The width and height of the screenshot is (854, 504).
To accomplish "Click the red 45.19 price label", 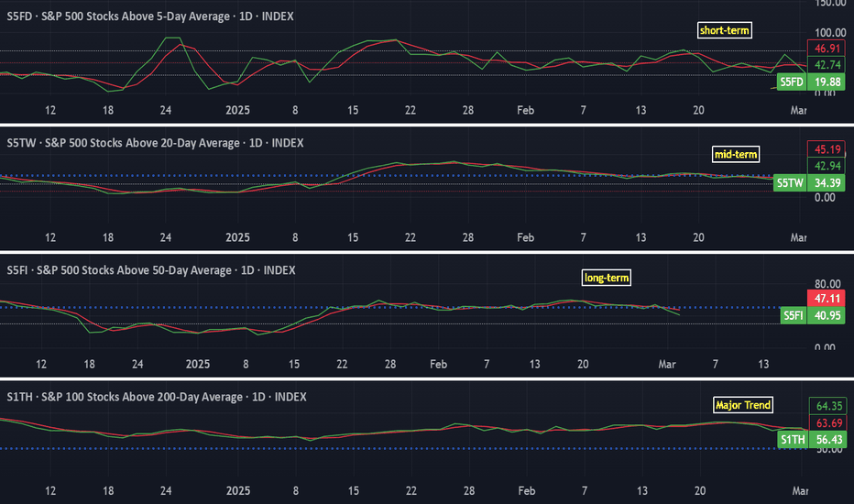I will click(827, 149).
